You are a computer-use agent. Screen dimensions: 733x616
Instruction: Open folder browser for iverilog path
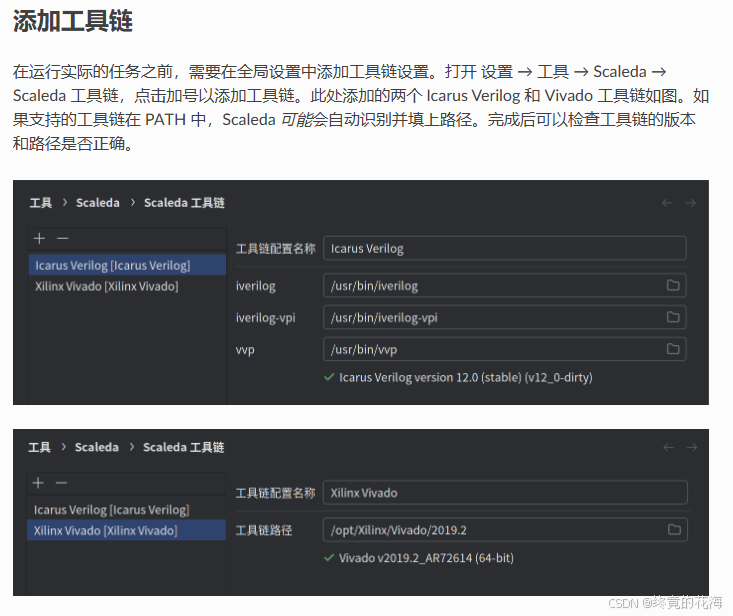[x=673, y=285]
